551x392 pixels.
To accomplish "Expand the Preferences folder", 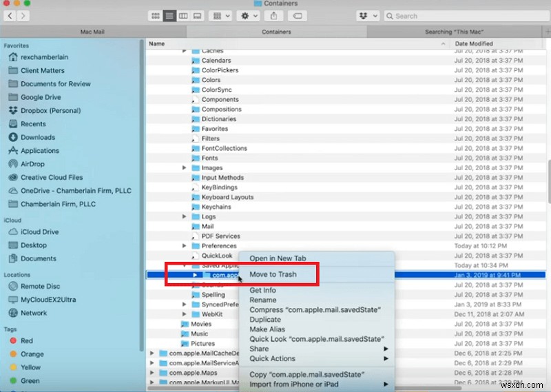I will click(184, 246).
